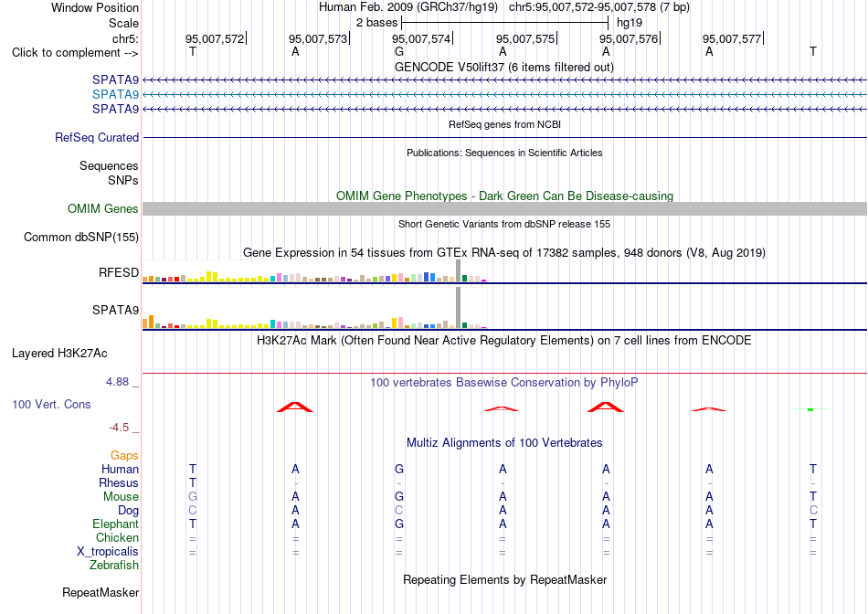Click the 'chr5:' ruler label
This screenshot has width=868, height=614.
(126, 38)
